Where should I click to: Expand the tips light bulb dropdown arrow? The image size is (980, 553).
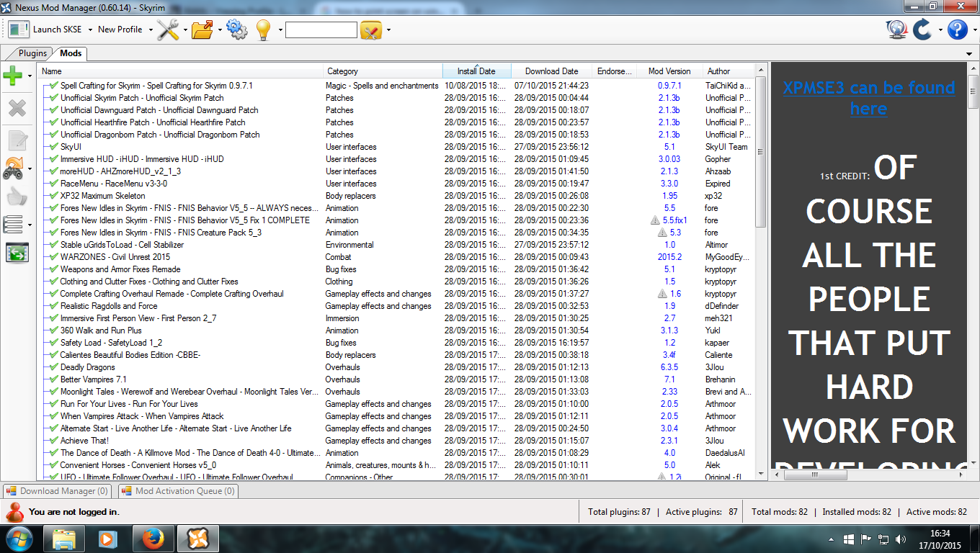pyautogui.click(x=279, y=30)
